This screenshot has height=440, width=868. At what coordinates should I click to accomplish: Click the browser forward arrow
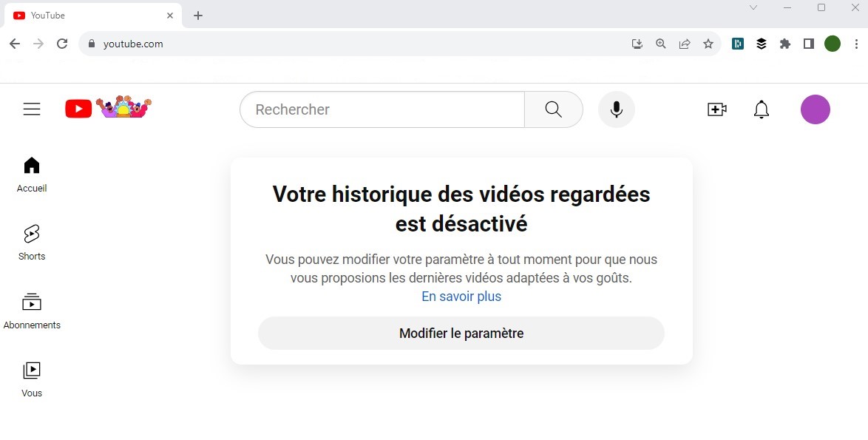coord(38,44)
